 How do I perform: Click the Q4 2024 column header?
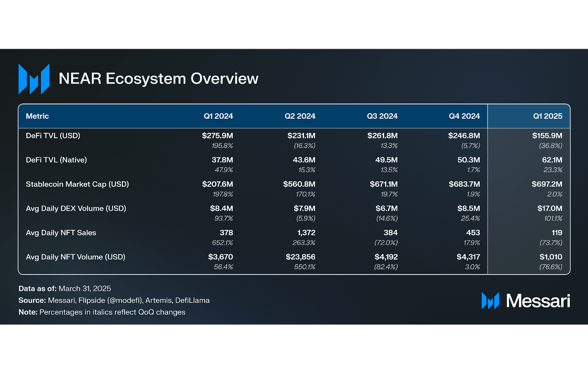coord(464,116)
